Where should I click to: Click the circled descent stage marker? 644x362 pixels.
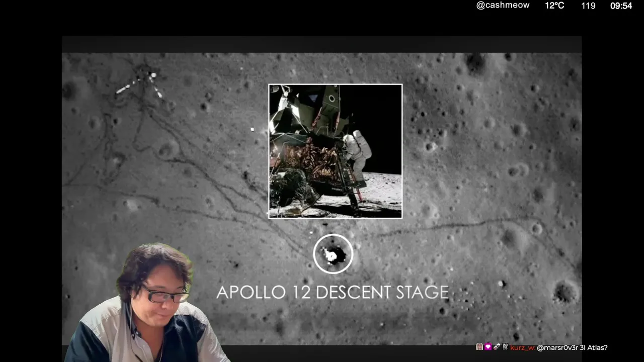click(333, 254)
